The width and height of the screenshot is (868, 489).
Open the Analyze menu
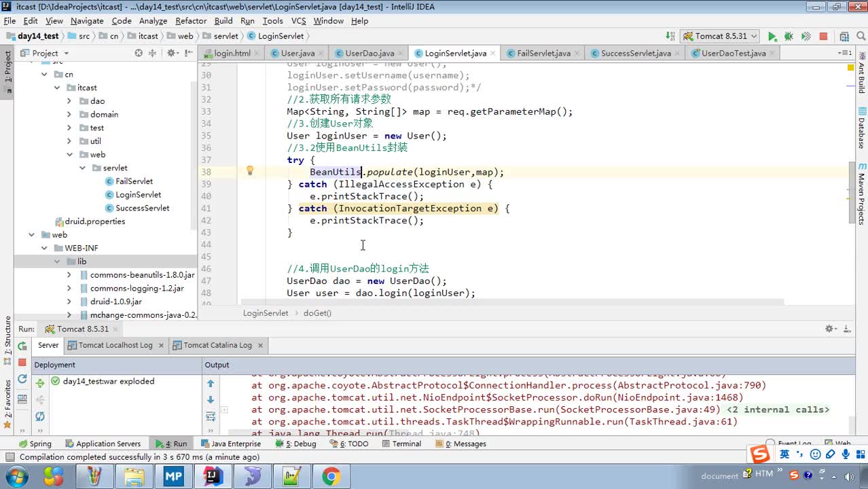pyautogui.click(x=153, y=21)
